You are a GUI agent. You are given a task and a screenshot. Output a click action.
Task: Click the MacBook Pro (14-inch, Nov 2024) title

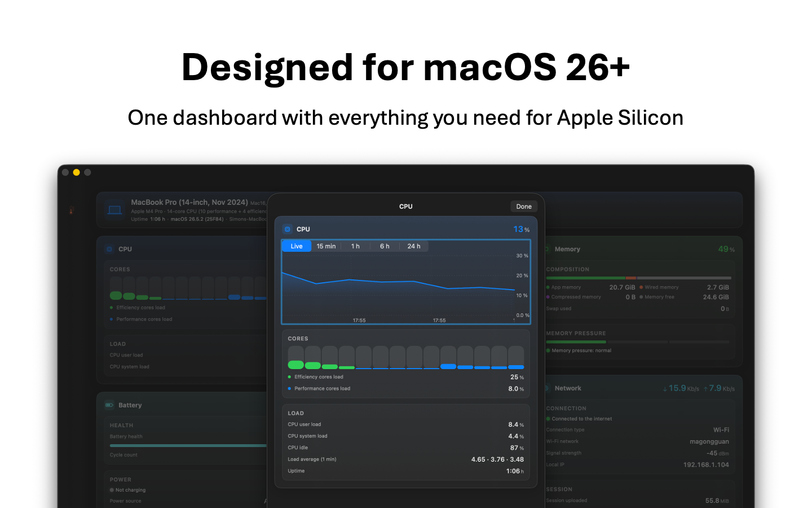[189, 202]
